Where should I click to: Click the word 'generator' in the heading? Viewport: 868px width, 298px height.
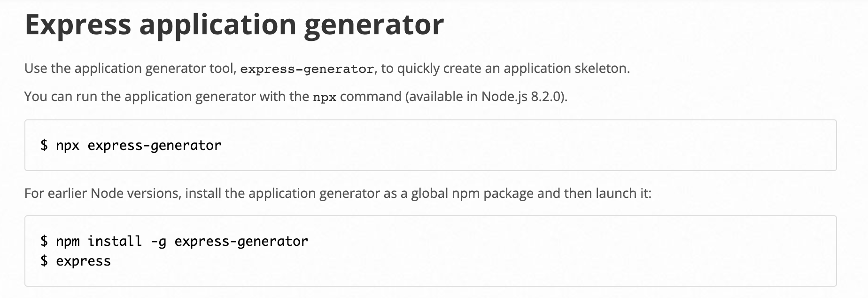pyautogui.click(x=374, y=26)
